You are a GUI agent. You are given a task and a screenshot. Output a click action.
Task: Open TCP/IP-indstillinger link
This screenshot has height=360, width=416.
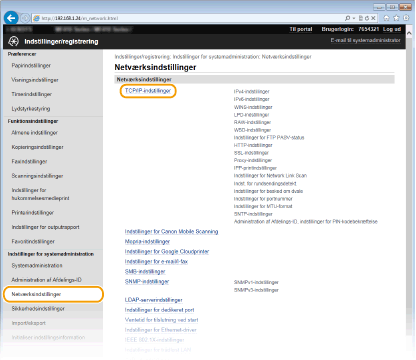(x=148, y=91)
